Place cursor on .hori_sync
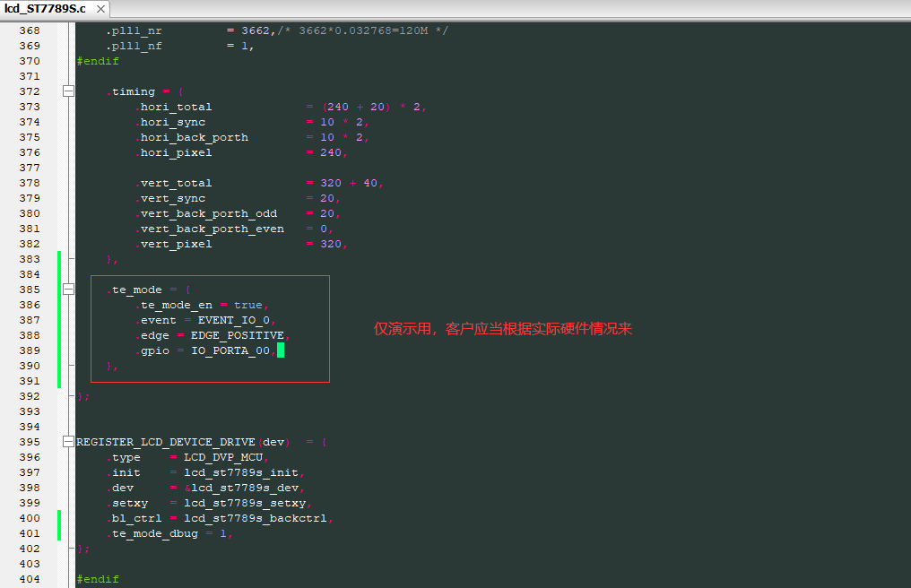911x588 pixels. [x=170, y=122]
